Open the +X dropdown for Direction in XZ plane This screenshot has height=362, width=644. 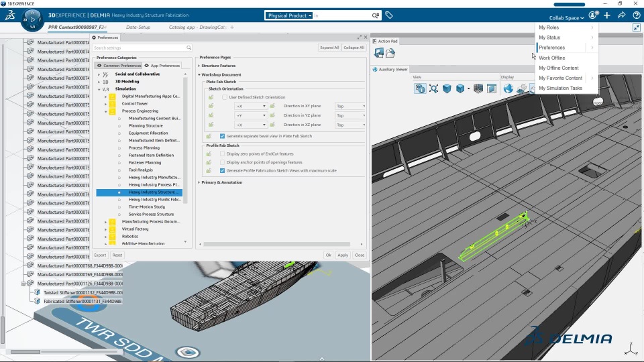250,125
